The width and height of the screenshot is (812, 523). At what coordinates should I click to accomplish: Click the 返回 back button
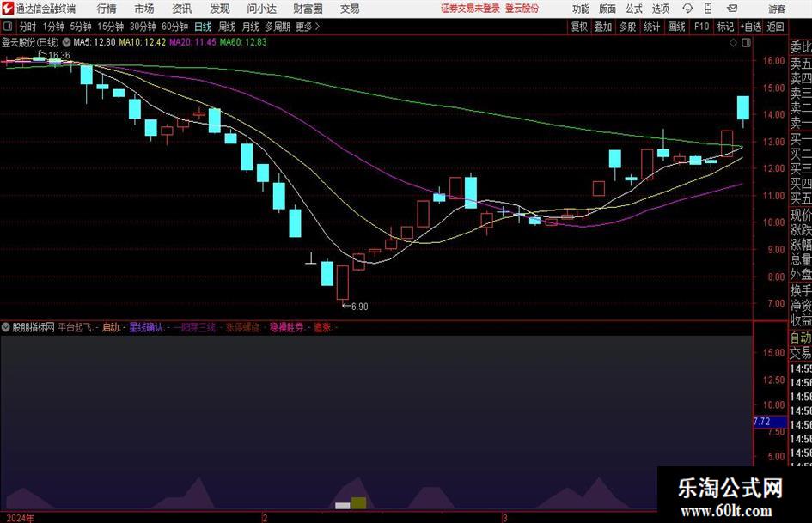click(x=775, y=27)
